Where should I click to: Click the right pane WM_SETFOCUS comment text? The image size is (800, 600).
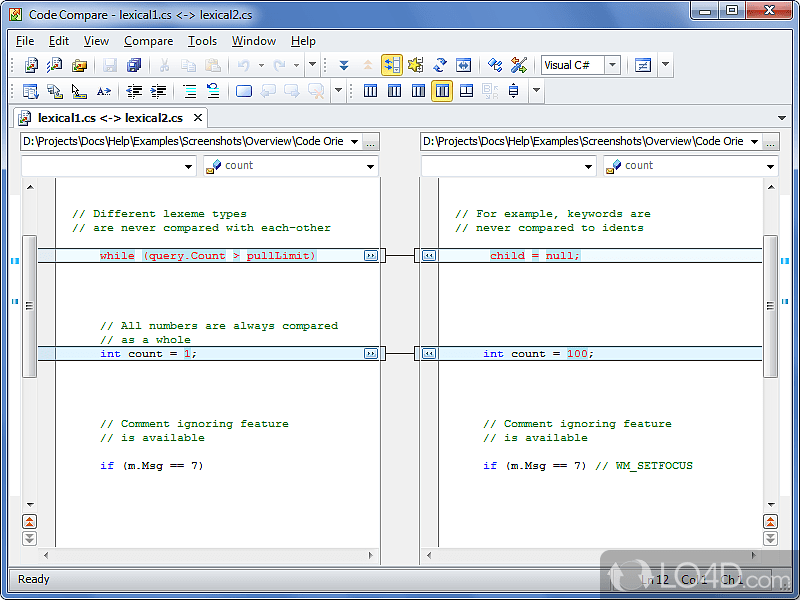pos(644,466)
